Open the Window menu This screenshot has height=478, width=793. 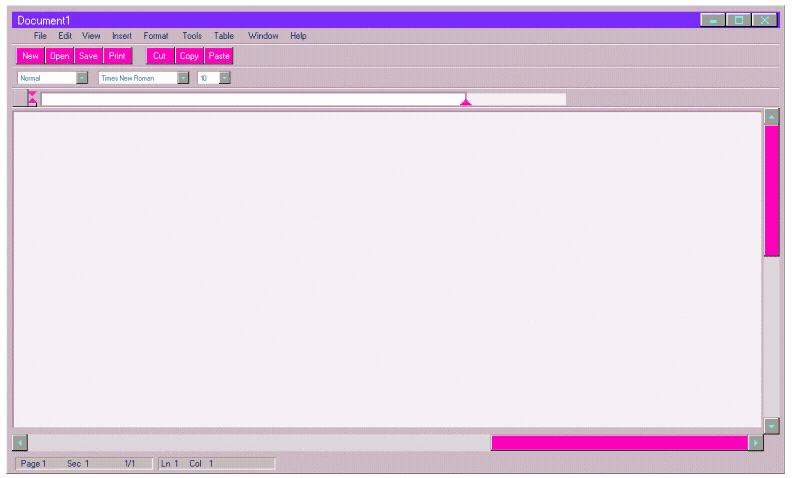pyautogui.click(x=263, y=36)
